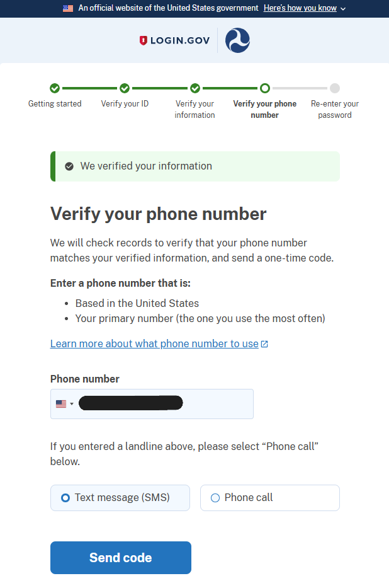Choose the Phone call delivery option
Viewport: 389px width, 588px height.
click(269, 497)
